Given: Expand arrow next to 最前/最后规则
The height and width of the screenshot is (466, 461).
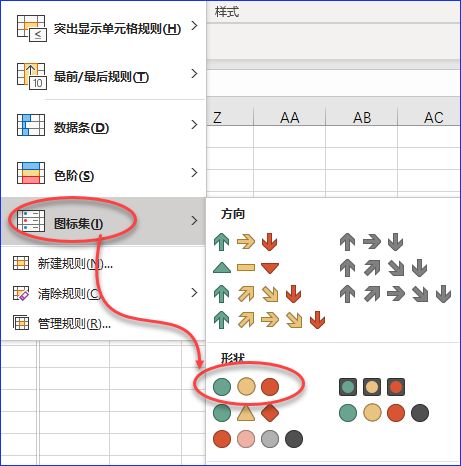Looking at the screenshot, I should (x=194, y=74).
